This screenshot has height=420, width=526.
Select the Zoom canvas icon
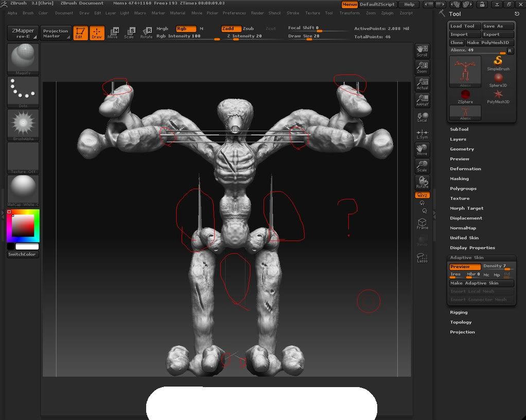coord(422,67)
